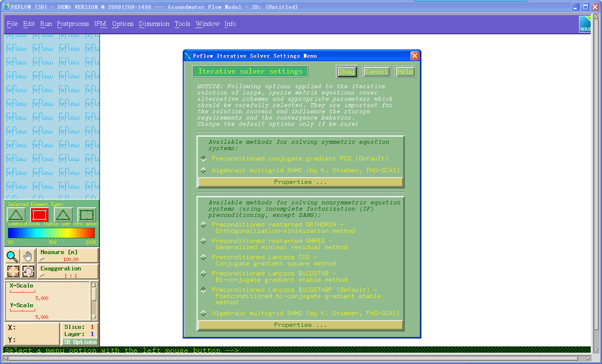Open Help for solver settings
Image resolution: width=602 pixels, height=364 pixels.
pyautogui.click(x=405, y=72)
